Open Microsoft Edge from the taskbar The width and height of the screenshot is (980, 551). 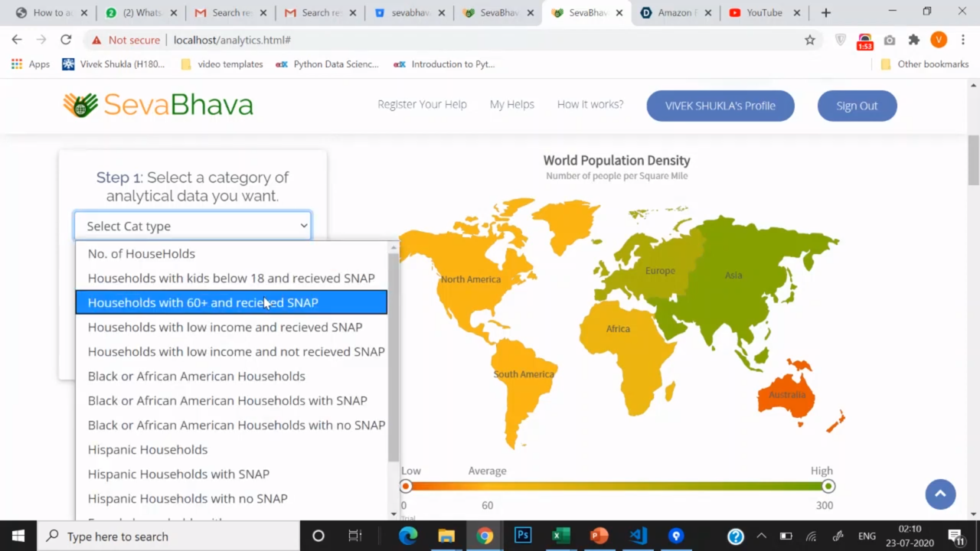[408, 536]
